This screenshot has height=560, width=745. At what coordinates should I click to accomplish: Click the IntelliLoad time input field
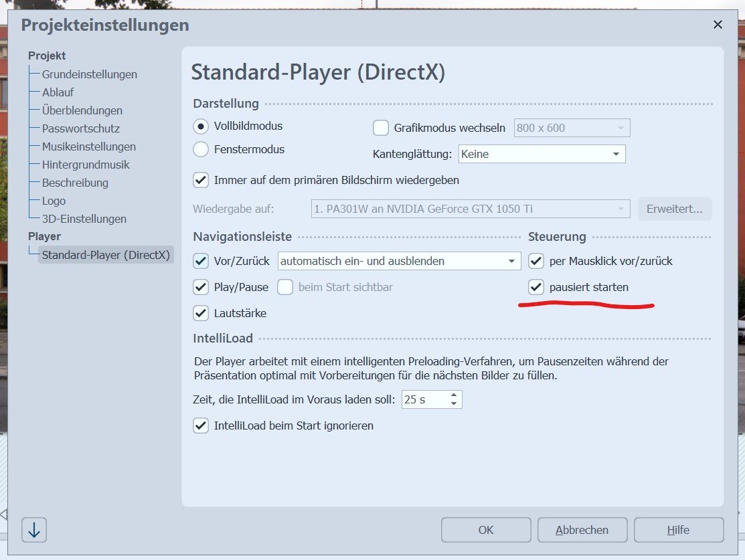coord(424,400)
